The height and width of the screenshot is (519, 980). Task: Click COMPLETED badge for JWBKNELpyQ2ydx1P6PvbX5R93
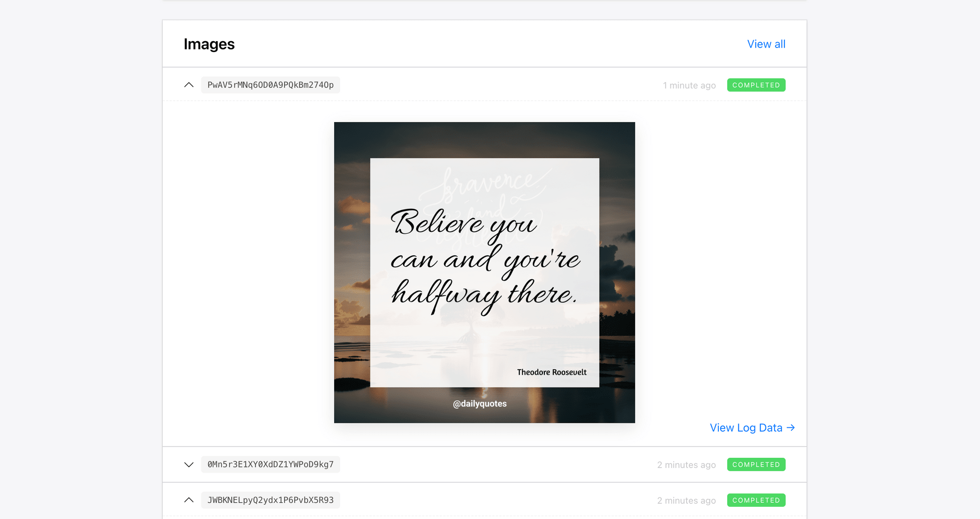756,500
